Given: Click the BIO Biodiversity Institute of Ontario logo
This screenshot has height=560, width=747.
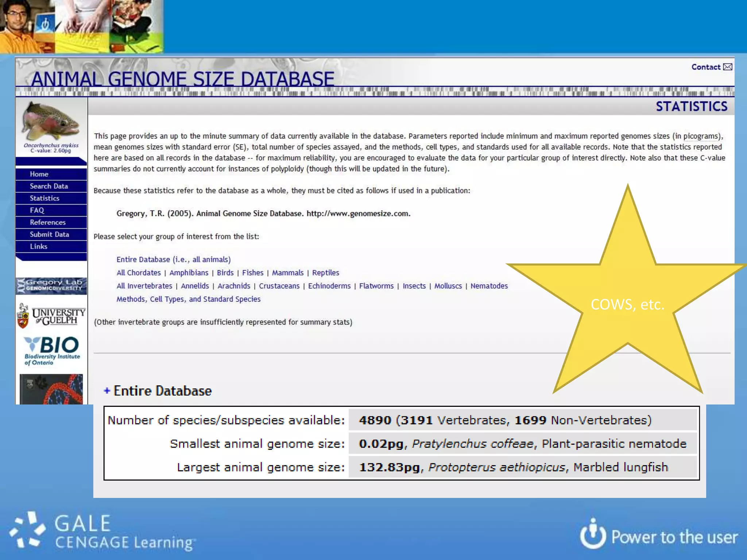Looking at the screenshot, I should (x=51, y=350).
